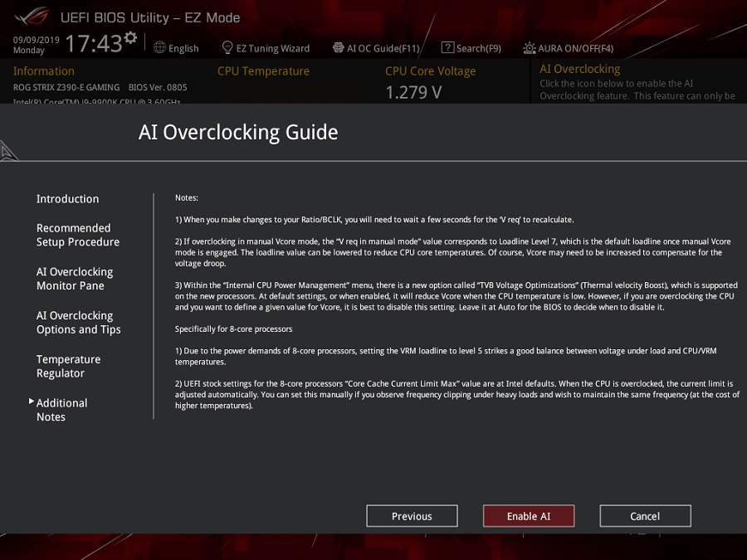Click the EZ Tuning Wizard lightbulb icon
The image size is (747, 560).
pos(227,47)
